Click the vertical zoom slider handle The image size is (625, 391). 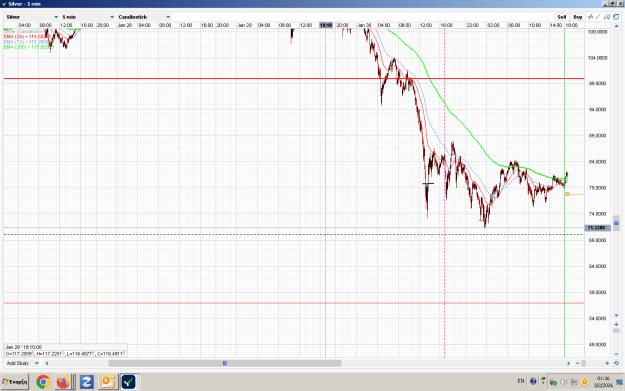(616, 331)
